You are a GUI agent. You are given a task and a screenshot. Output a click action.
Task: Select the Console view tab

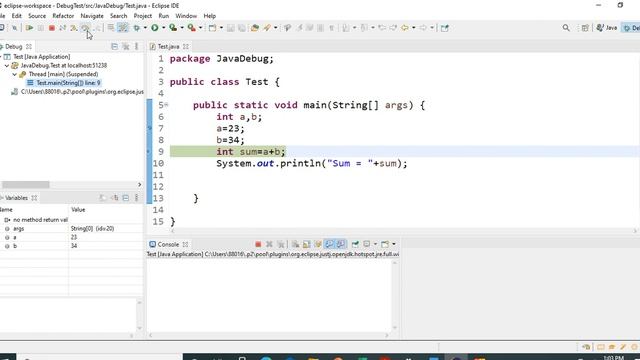click(x=168, y=244)
